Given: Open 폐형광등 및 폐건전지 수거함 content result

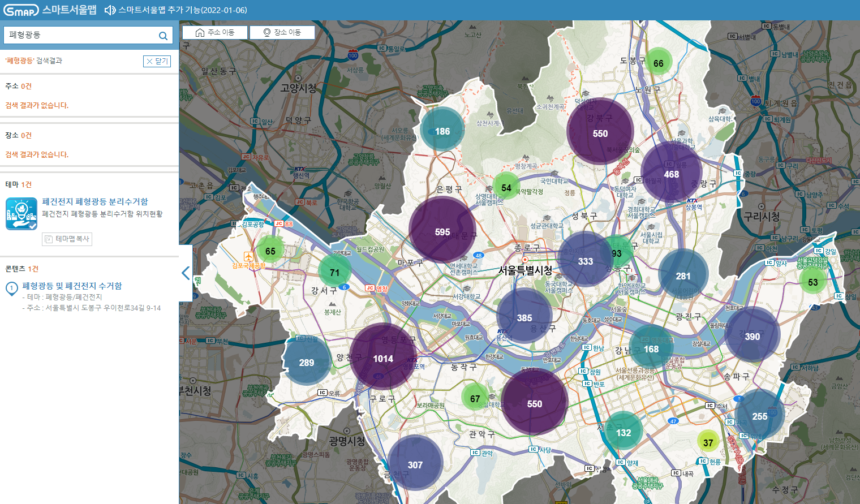Looking at the screenshot, I should coord(72,286).
